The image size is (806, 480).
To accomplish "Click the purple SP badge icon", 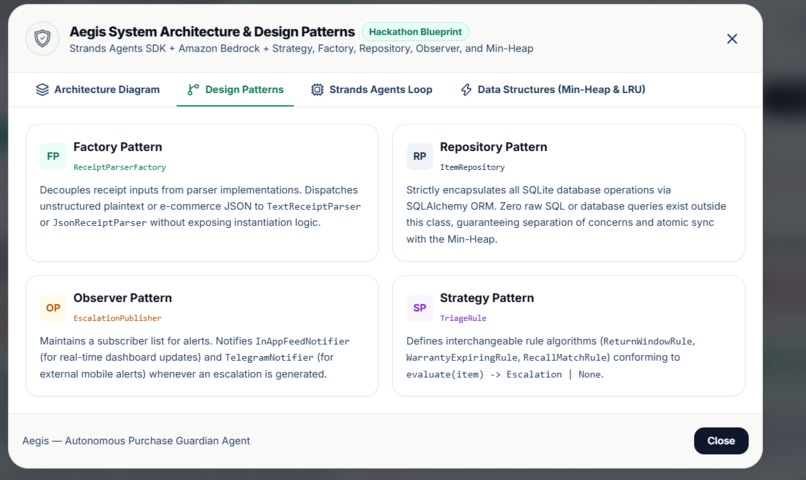I will (x=419, y=308).
